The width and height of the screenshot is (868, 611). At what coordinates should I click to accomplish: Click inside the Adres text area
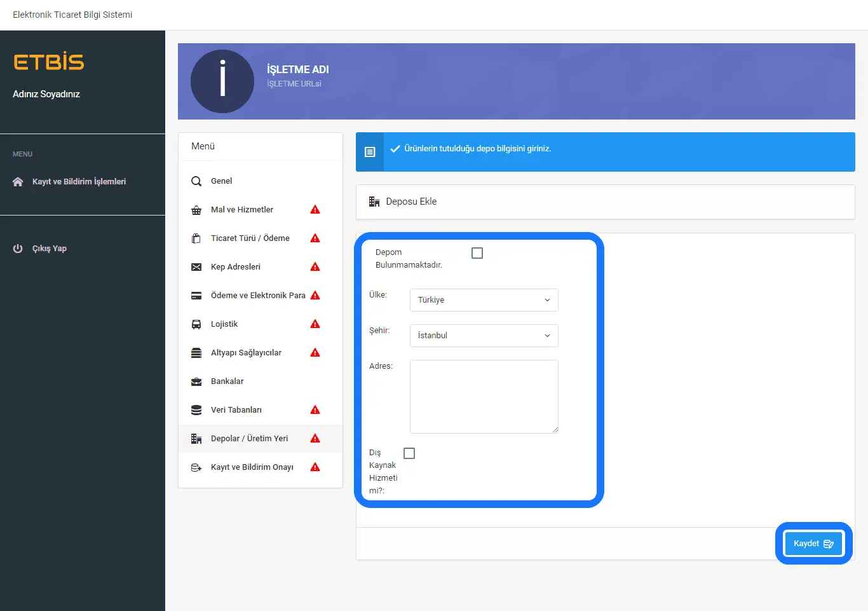[x=484, y=397]
